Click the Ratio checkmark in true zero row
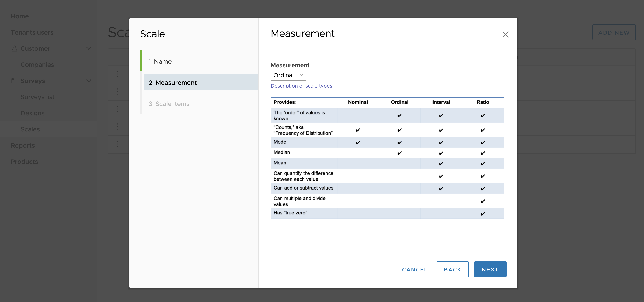644x302 pixels. (x=483, y=214)
